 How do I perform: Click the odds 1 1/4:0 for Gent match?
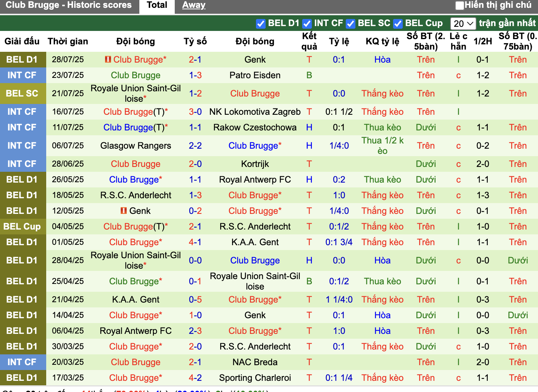click(x=339, y=300)
